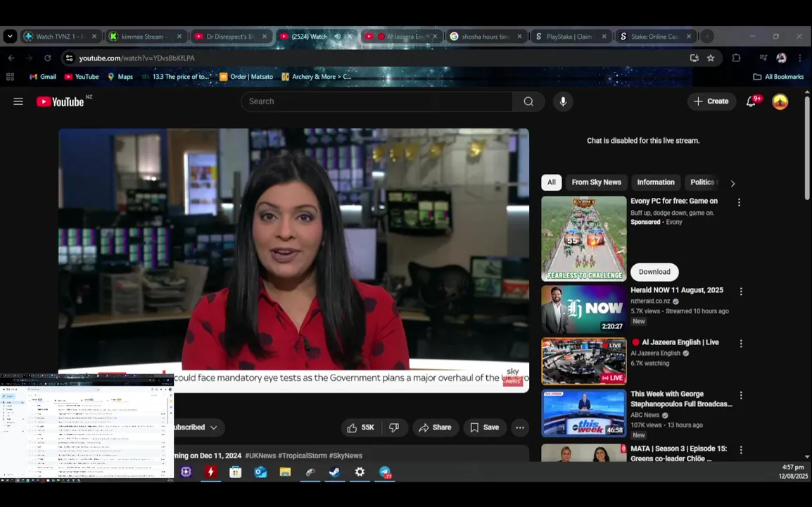
Task: Open Steam from the taskbar
Action: pyautogui.click(x=334, y=472)
